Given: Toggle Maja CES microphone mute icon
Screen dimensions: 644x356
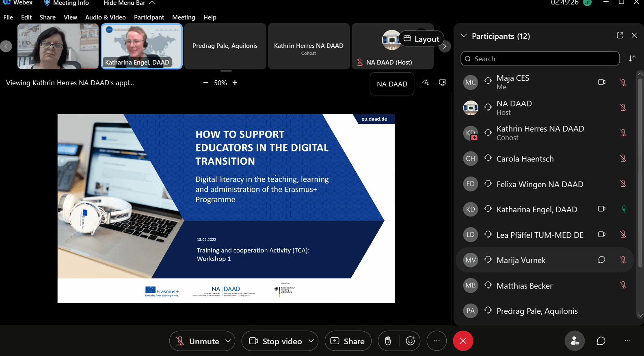Looking at the screenshot, I should pos(623,82).
